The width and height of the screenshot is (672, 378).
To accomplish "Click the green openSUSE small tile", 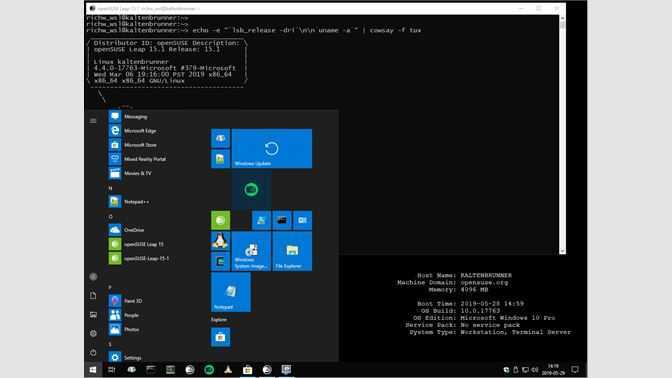I will click(x=220, y=220).
